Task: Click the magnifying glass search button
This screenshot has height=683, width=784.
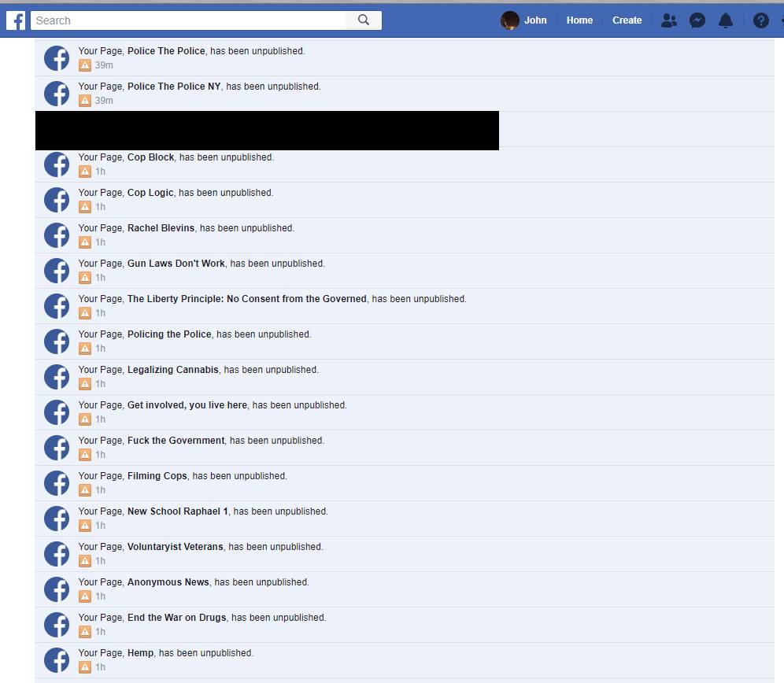Action: tap(364, 20)
